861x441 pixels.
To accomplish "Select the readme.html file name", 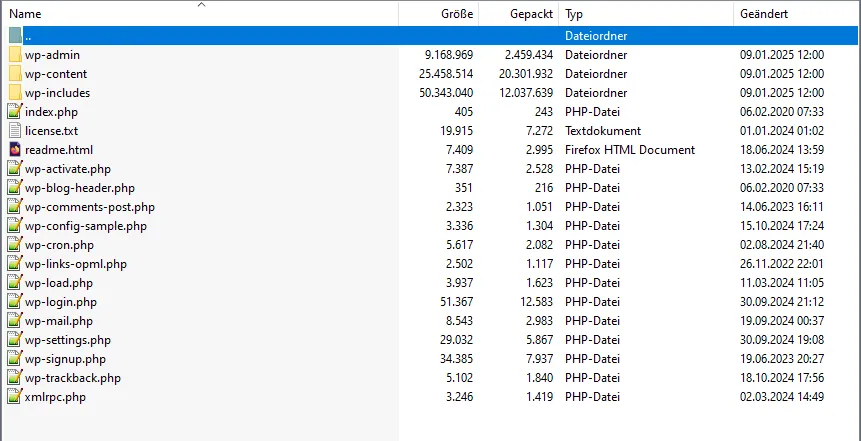I will 59,150.
